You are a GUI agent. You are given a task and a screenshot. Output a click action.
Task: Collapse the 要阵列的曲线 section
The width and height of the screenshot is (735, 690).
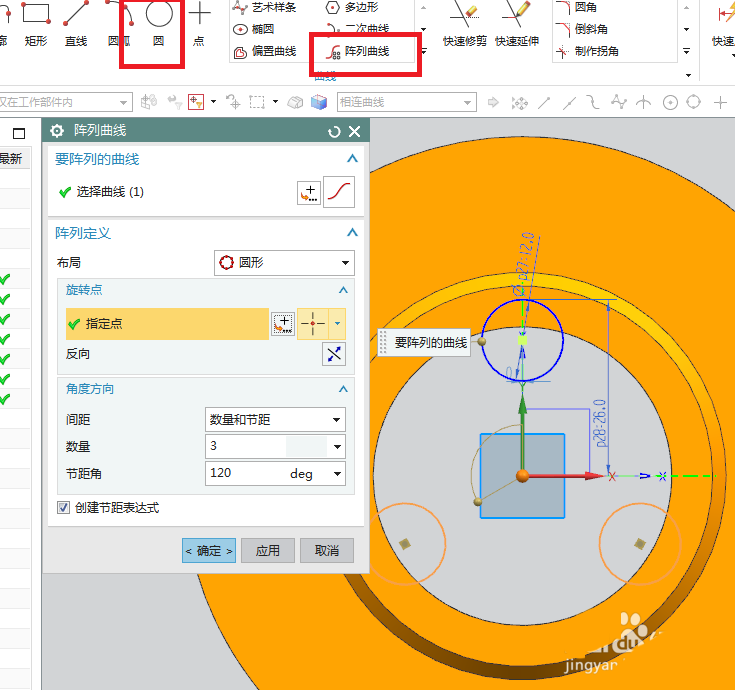[352, 159]
